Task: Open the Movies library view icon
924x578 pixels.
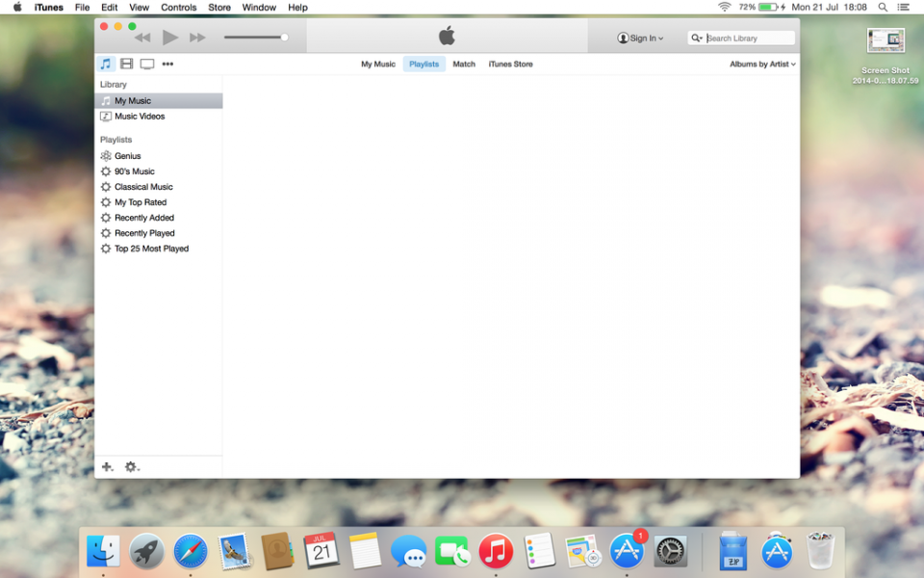Action: coord(127,65)
